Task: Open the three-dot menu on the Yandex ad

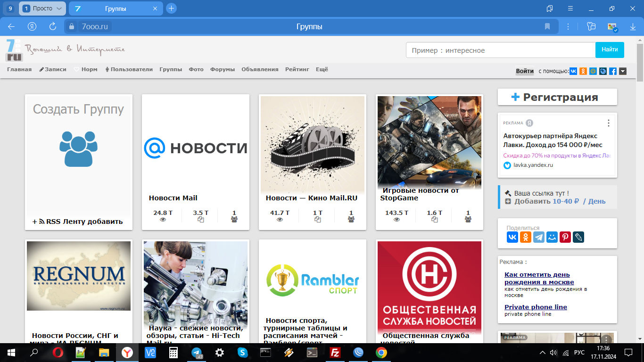Action: (x=609, y=123)
